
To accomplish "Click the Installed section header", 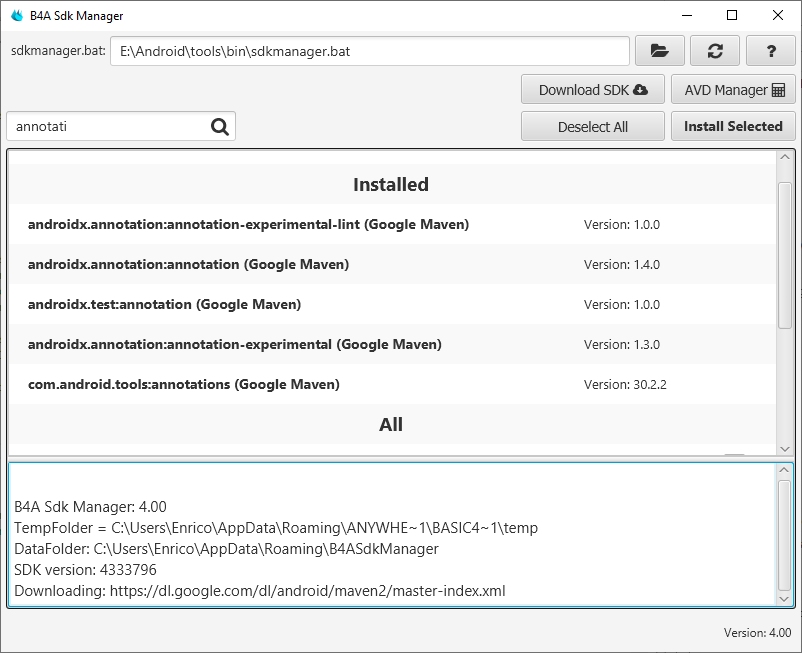I will point(391,185).
